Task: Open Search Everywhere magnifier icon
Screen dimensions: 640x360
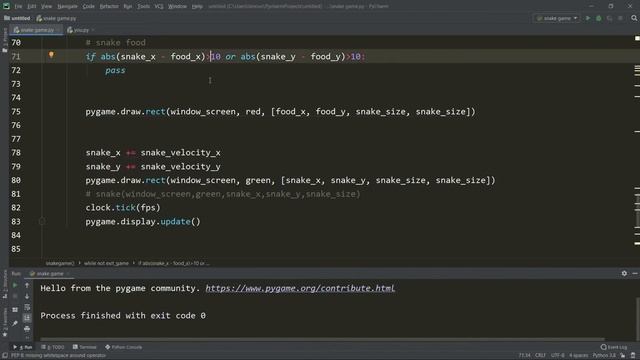Action: point(634,18)
